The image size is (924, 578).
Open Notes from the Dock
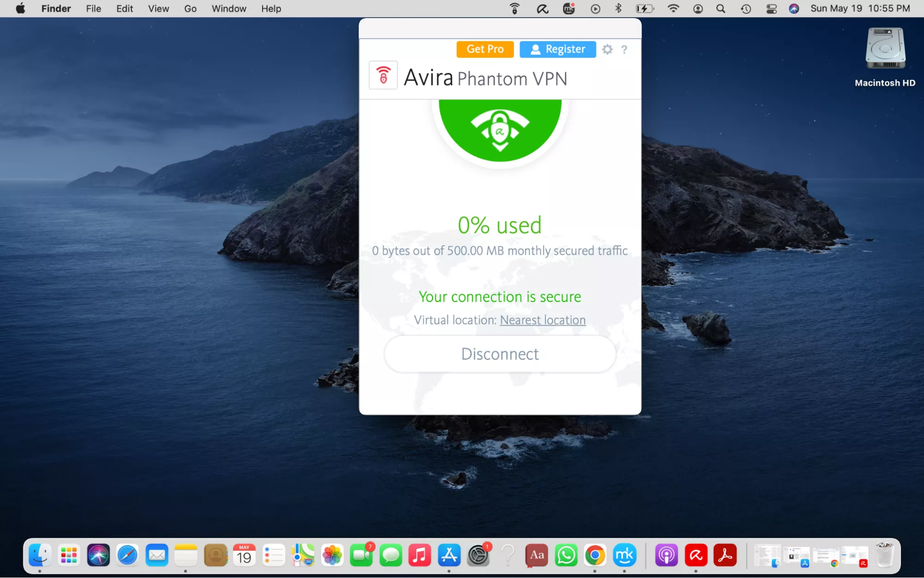(186, 555)
